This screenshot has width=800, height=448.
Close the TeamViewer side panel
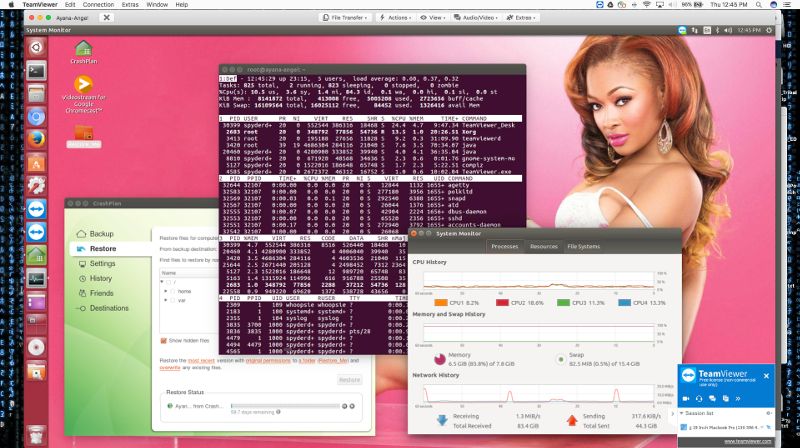coord(766,376)
